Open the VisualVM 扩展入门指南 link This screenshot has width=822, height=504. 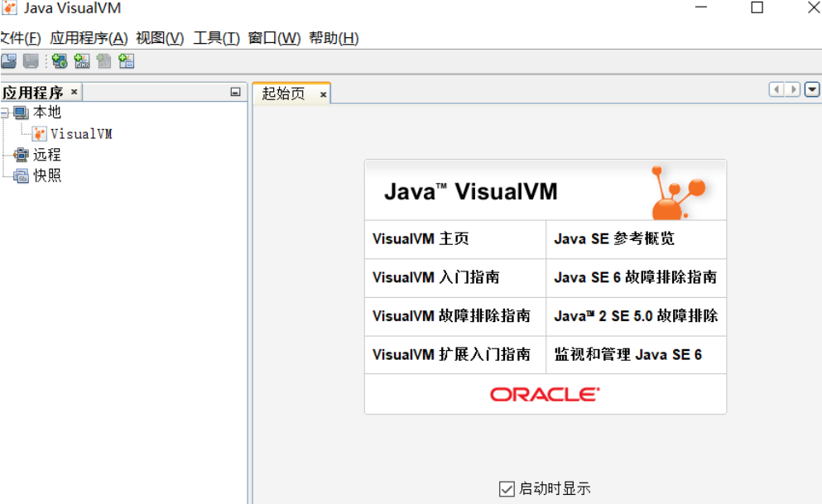[x=451, y=355]
